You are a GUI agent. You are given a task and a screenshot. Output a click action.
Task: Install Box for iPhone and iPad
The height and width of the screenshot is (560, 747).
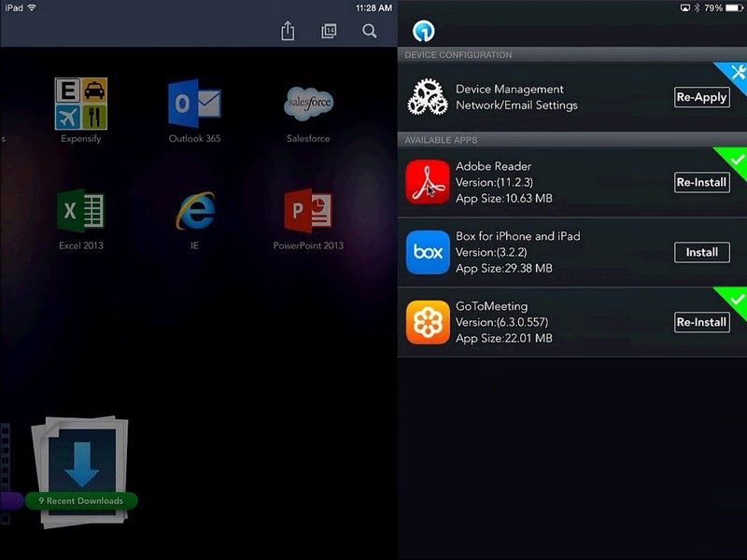(x=702, y=252)
